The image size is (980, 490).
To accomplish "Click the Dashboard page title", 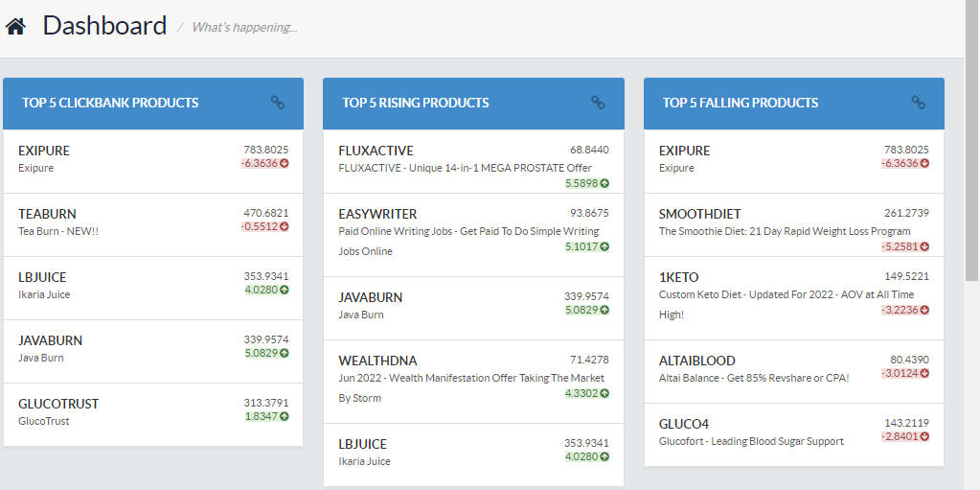I will pos(104,26).
